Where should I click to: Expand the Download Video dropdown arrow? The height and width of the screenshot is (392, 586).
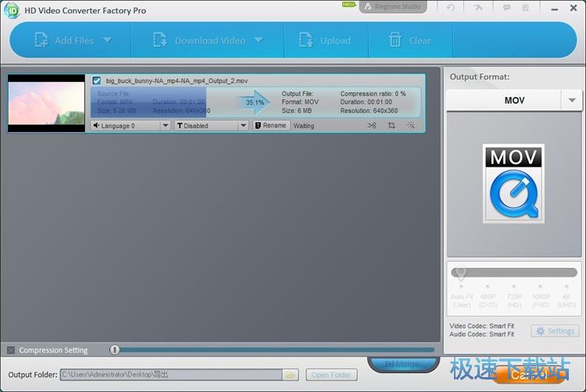click(x=259, y=40)
